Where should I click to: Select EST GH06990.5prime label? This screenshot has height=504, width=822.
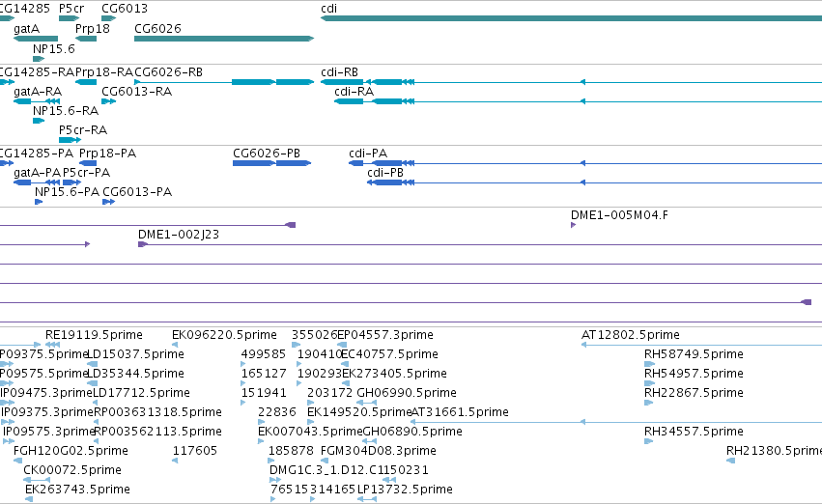pos(407,393)
